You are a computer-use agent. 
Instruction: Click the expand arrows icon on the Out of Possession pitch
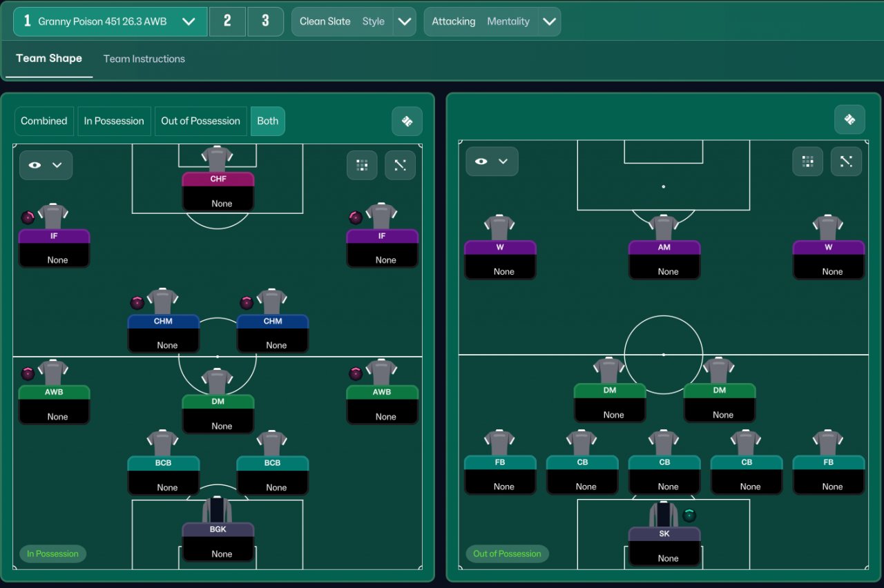coord(846,161)
